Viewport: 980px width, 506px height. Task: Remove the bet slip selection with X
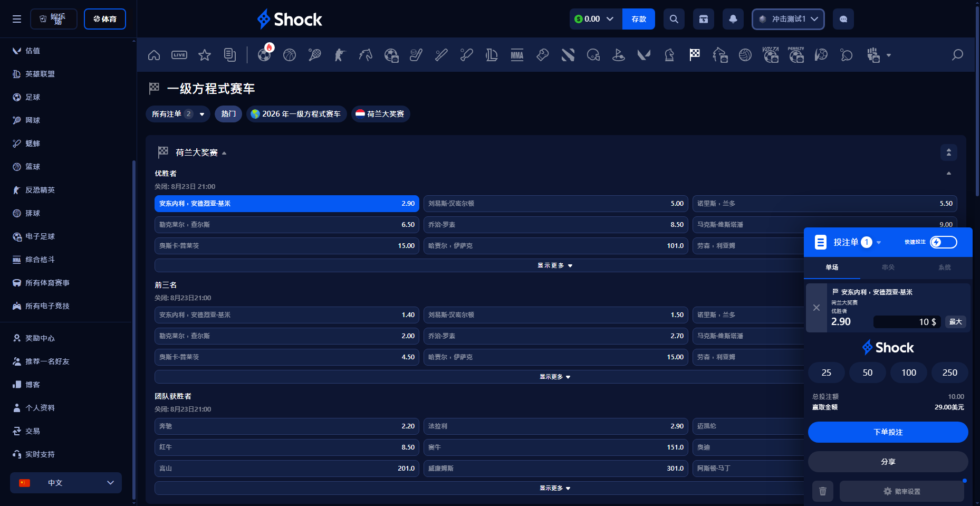[816, 308]
